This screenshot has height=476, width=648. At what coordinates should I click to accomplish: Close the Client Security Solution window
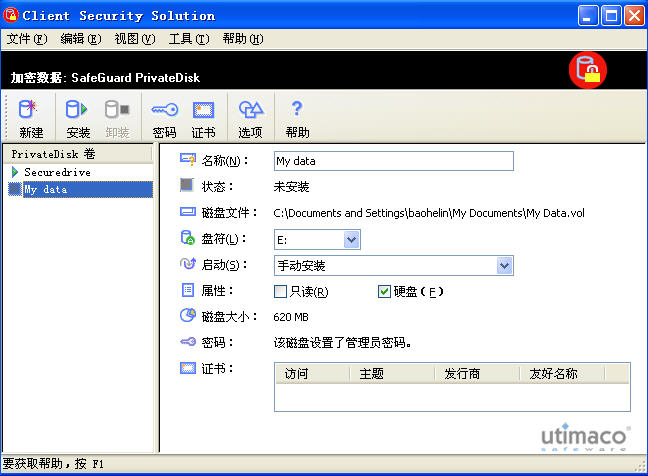click(x=634, y=16)
